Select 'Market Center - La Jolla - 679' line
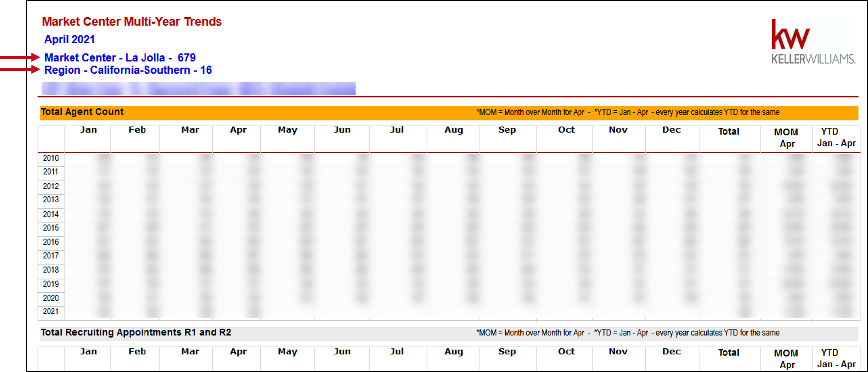Viewport: 868px width, 372px height. point(120,58)
